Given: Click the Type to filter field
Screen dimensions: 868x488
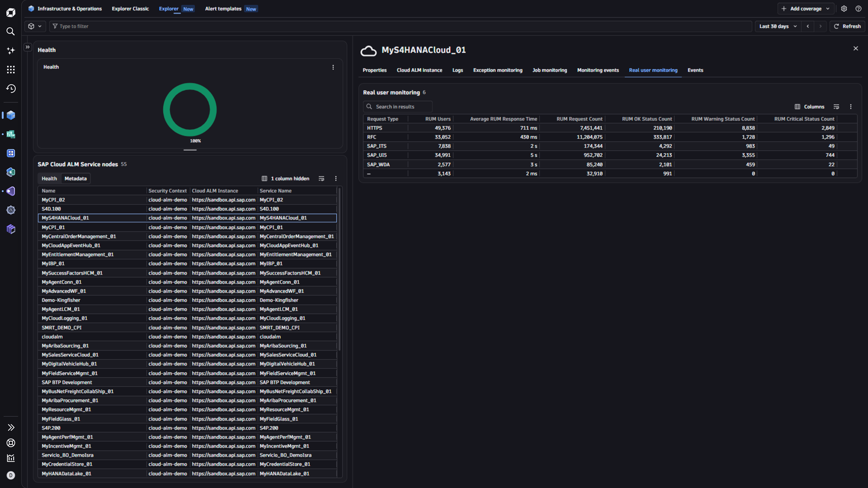Looking at the screenshot, I should 400,26.
